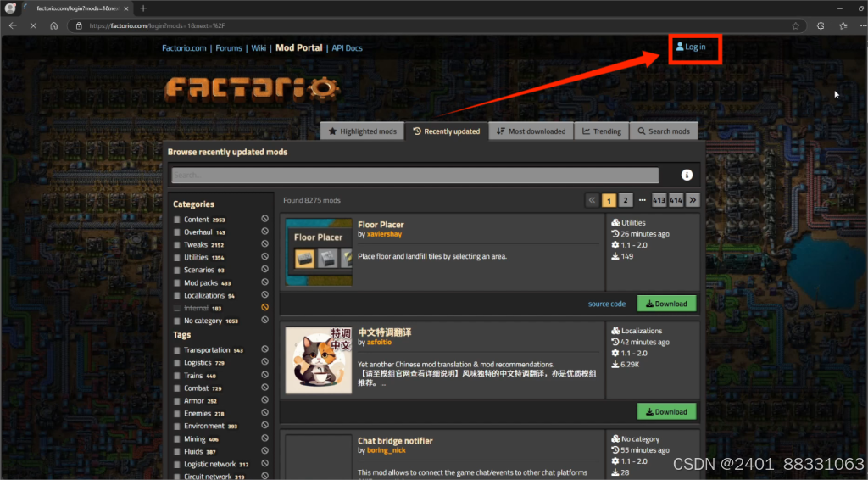Switch to Highlighted mods tab
Viewport: 868px width, 480px height.
362,131
